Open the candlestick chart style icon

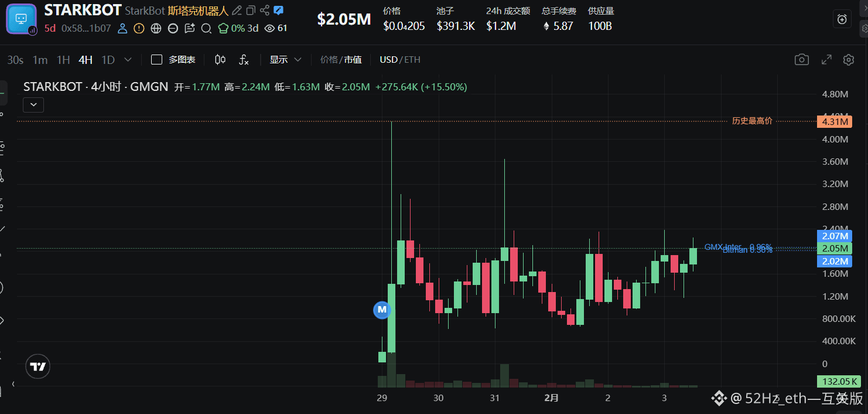click(x=220, y=60)
